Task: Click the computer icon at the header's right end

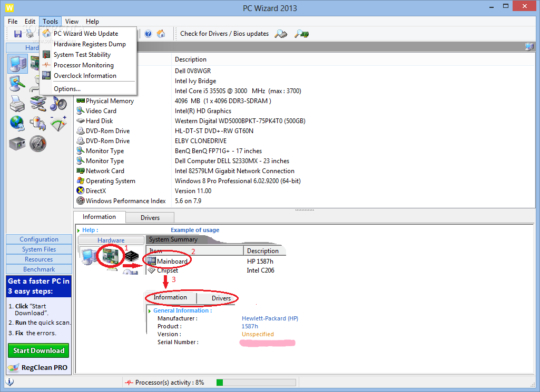Action: (x=529, y=47)
